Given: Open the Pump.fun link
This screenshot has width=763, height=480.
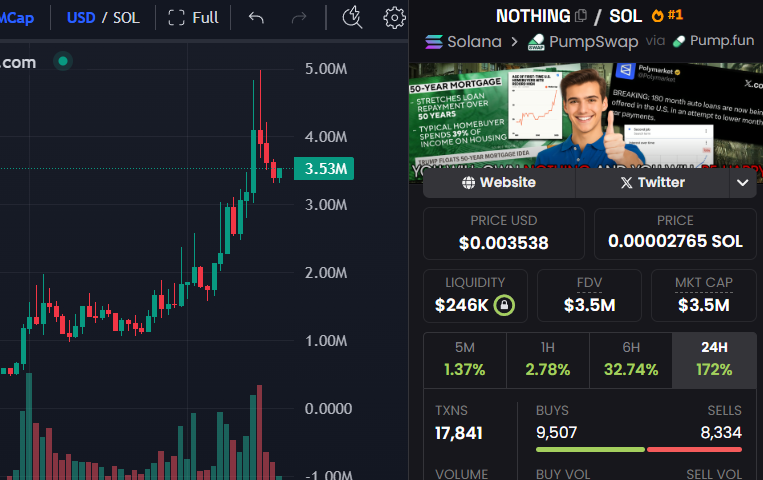Looking at the screenshot, I should coord(713,41).
